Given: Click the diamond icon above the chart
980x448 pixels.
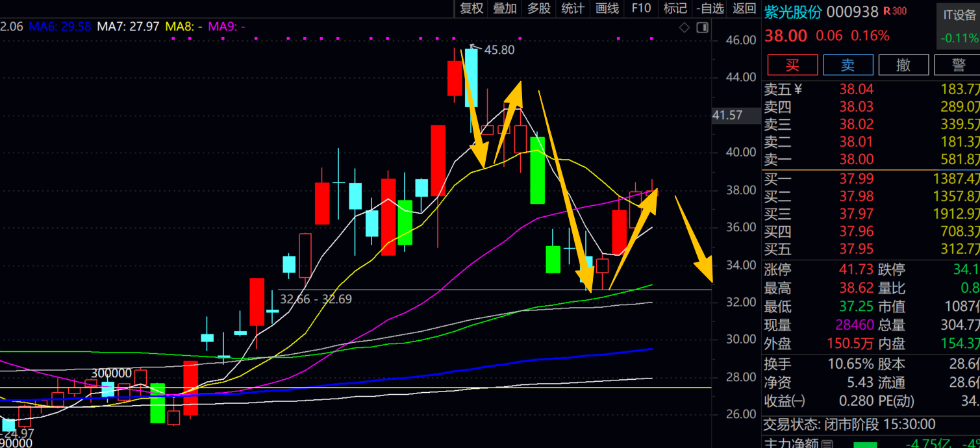Looking at the screenshot, I should [685, 27].
